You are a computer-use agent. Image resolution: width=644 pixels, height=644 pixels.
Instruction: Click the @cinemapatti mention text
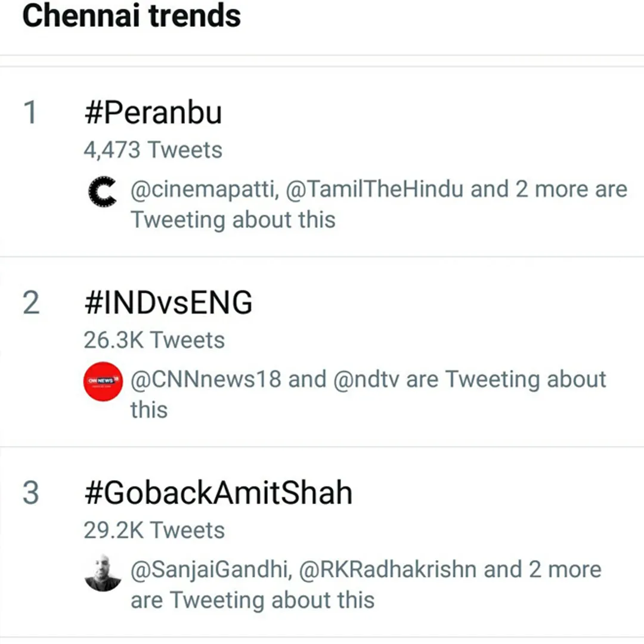[x=205, y=190]
